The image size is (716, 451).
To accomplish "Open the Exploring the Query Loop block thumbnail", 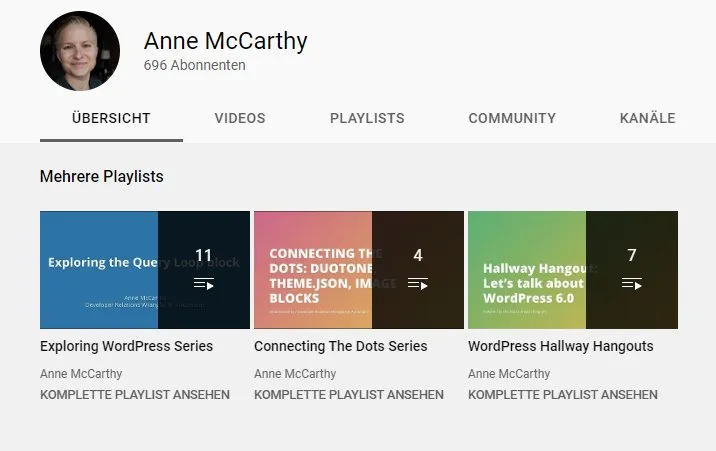I will click(x=145, y=270).
